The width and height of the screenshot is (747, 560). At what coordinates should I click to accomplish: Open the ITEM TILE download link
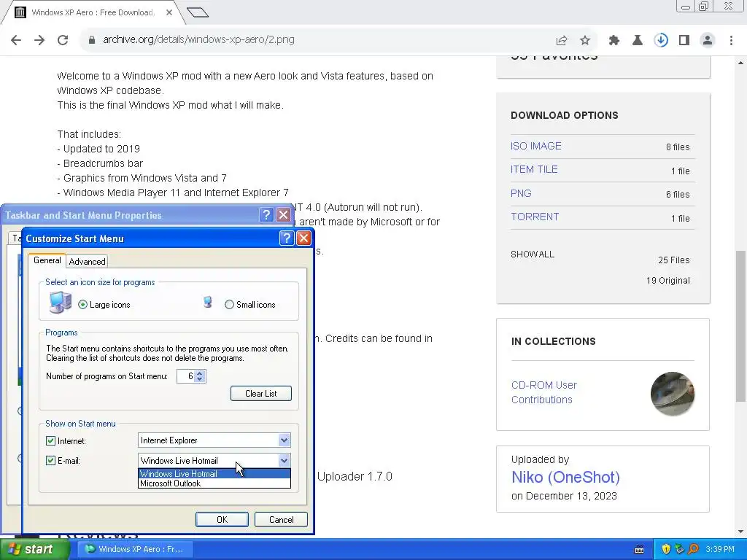point(534,169)
